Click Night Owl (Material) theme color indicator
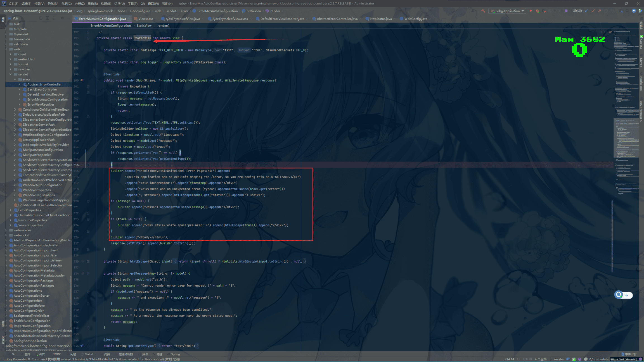The height and width of the screenshot is (362, 644). (624, 359)
